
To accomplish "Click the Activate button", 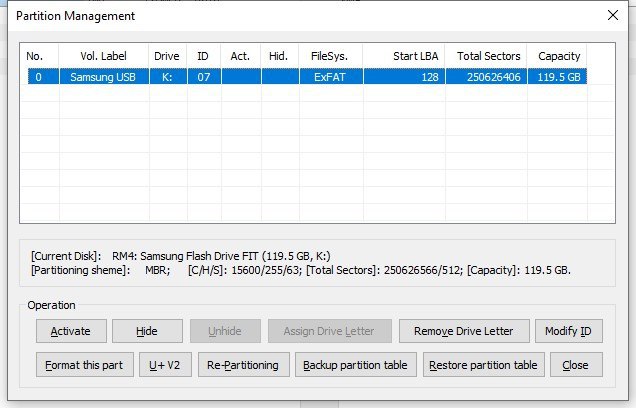I will click(71, 331).
